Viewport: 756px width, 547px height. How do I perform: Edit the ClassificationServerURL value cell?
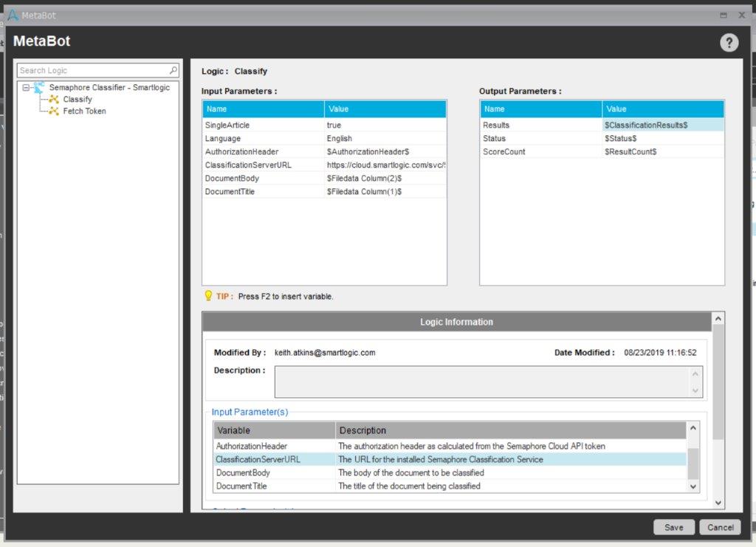point(385,165)
